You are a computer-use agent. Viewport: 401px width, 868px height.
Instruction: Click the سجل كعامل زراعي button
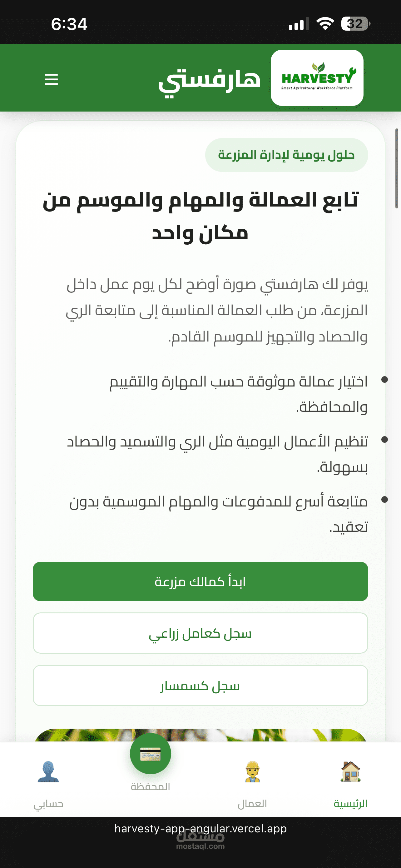[200, 633]
